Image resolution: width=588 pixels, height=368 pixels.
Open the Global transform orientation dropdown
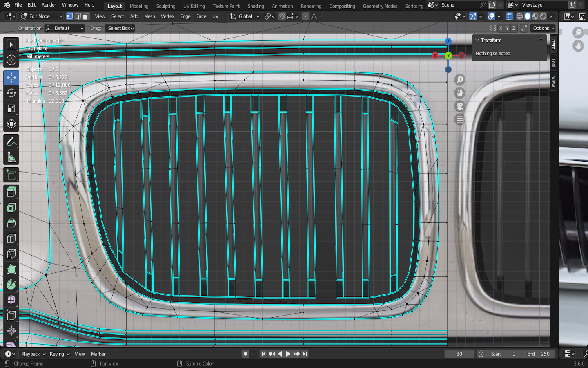pyautogui.click(x=245, y=16)
